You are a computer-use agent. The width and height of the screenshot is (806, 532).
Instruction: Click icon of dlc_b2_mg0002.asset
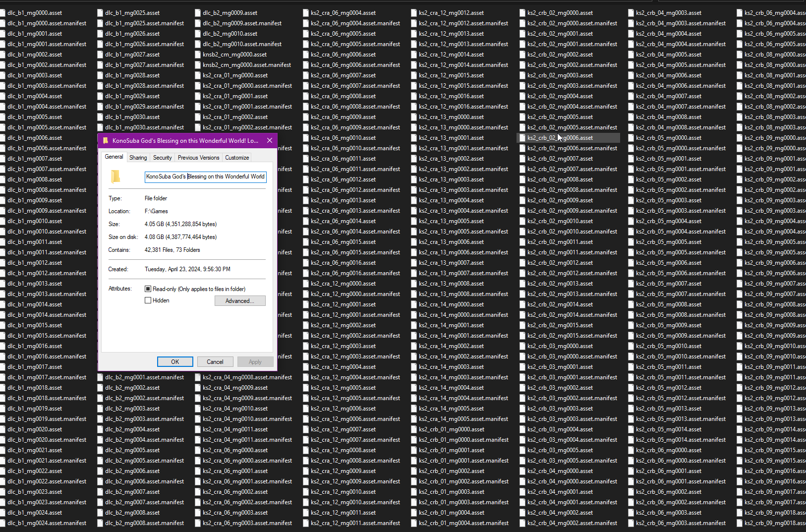100,388
